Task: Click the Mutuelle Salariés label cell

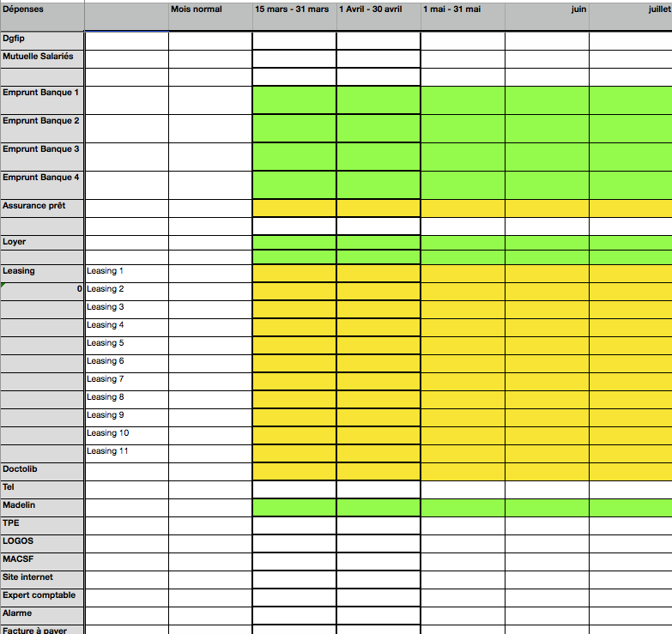Action: [x=42, y=58]
